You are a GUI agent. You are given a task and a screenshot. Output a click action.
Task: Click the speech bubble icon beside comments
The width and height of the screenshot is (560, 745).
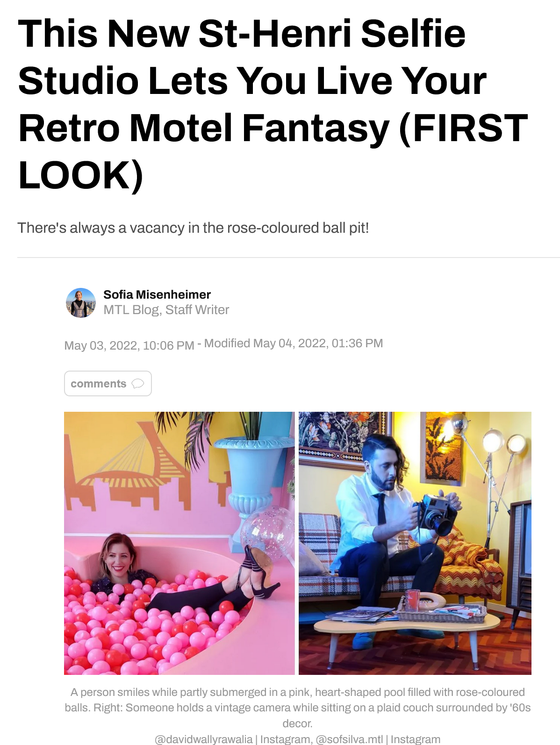[138, 384]
